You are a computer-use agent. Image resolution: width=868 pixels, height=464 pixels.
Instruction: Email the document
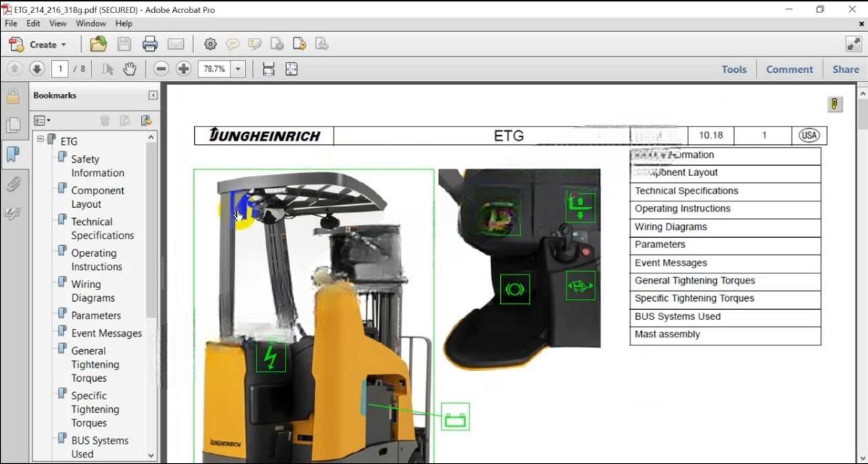tap(175, 44)
